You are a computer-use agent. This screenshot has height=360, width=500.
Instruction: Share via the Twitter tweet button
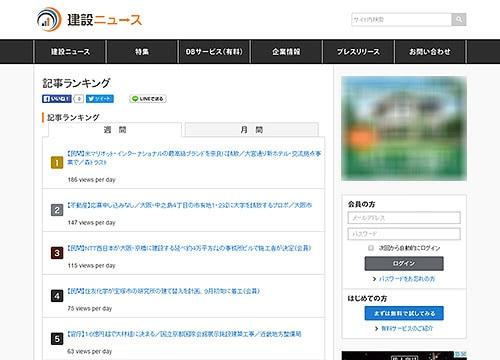pos(100,99)
